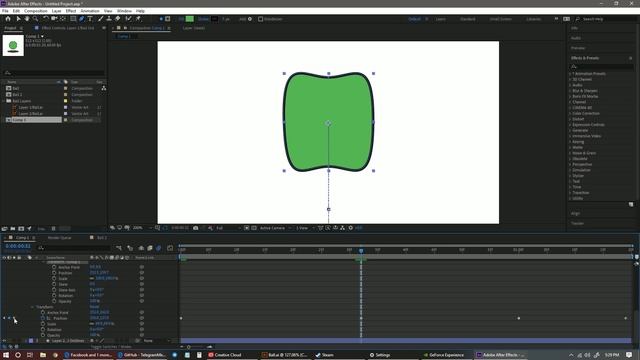Image resolution: width=640 pixels, height=360 pixels.
Task: Select the Brush tool
Action: 100,19
